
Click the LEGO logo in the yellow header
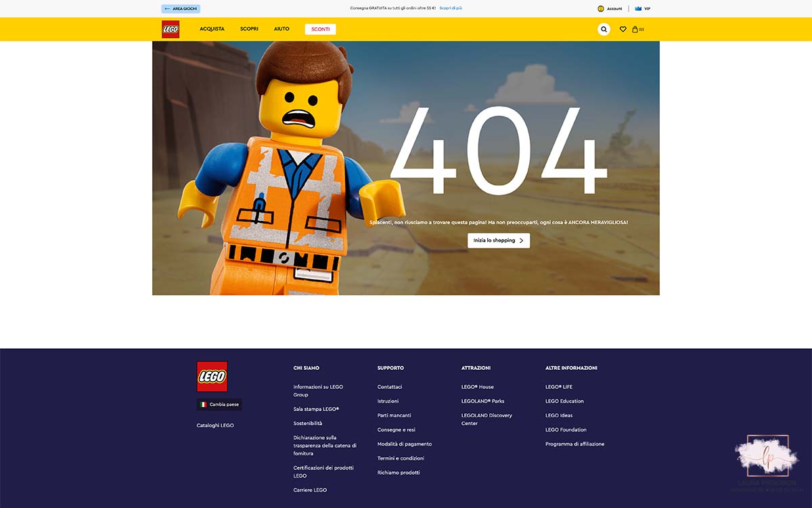point(171,29)
